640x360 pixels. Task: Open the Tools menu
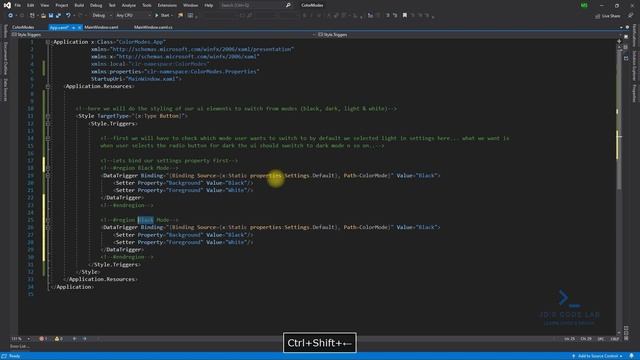pyautogui.click(x=147, y=5)
